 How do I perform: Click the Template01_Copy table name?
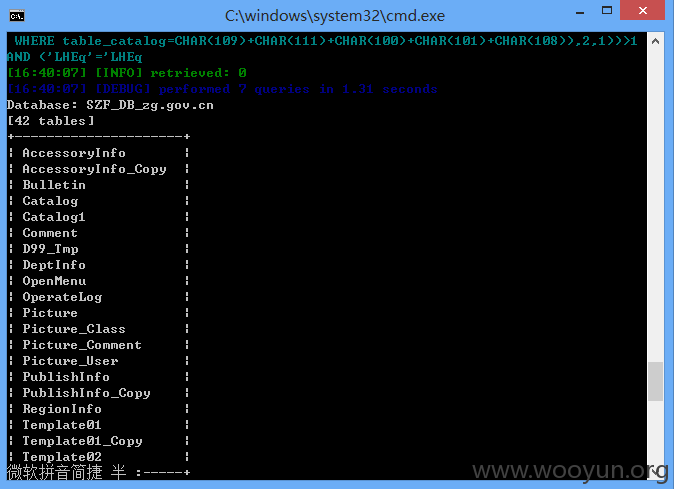83,441
